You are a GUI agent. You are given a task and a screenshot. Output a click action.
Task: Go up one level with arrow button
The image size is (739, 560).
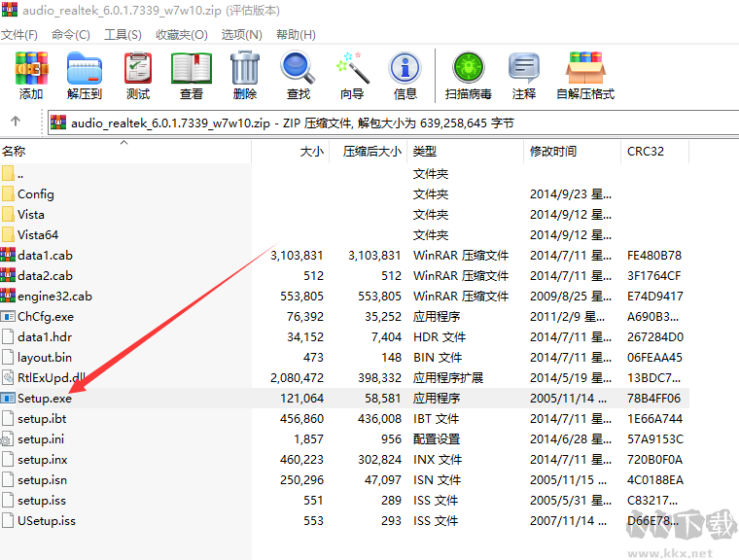coord(16,122)
